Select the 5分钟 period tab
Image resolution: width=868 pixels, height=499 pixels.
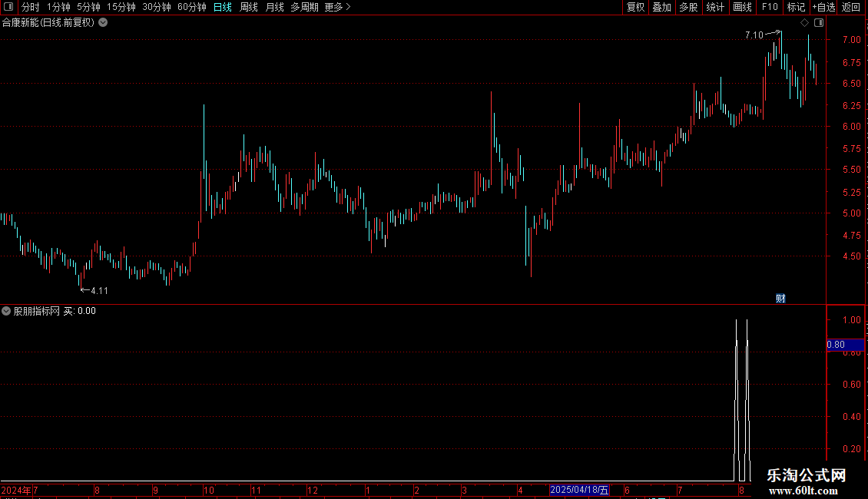[x=88, y=7]
